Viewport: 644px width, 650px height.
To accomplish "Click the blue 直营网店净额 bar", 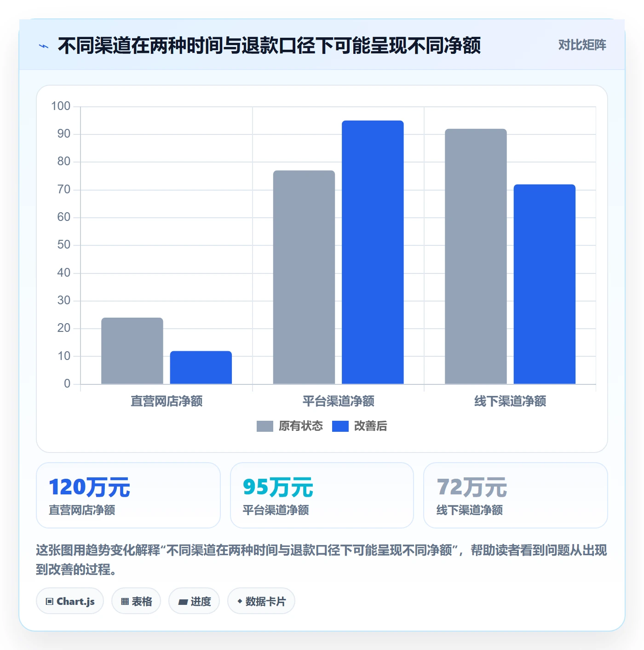I will (x=201, y=367).
